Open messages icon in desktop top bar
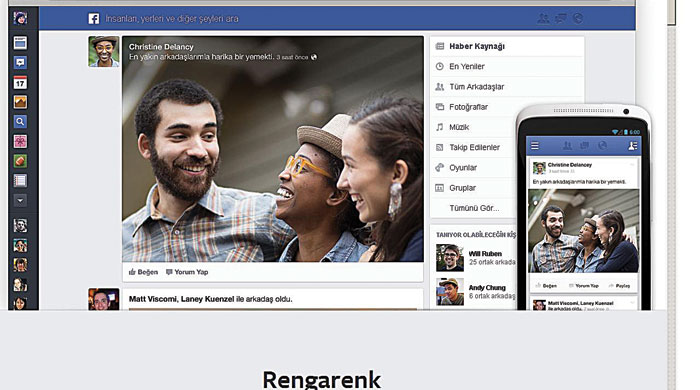700x390 pixels. coord(561,18)
